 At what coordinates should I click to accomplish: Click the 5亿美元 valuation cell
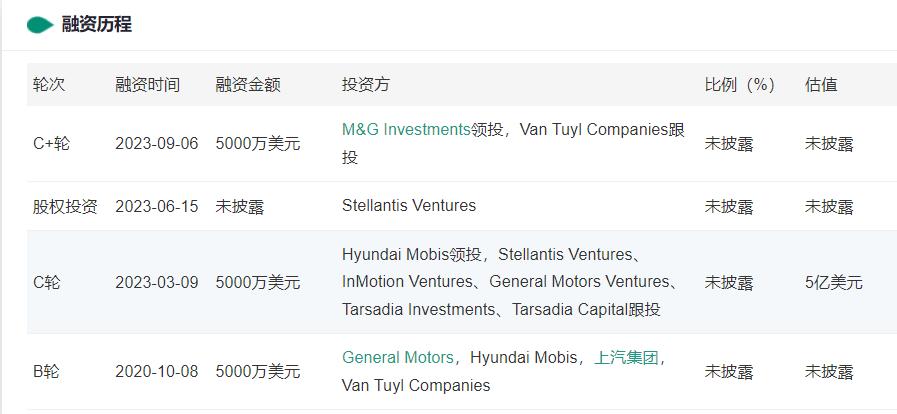[x=833, y=282]
